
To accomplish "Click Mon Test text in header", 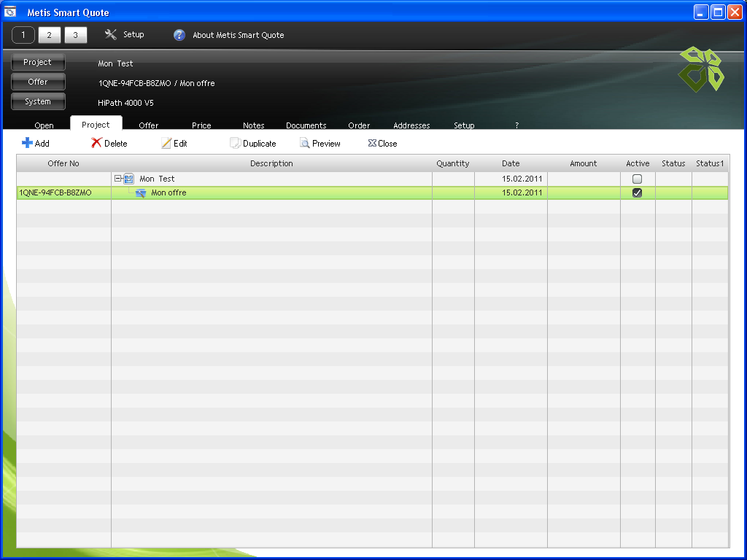I will (115, 63).
